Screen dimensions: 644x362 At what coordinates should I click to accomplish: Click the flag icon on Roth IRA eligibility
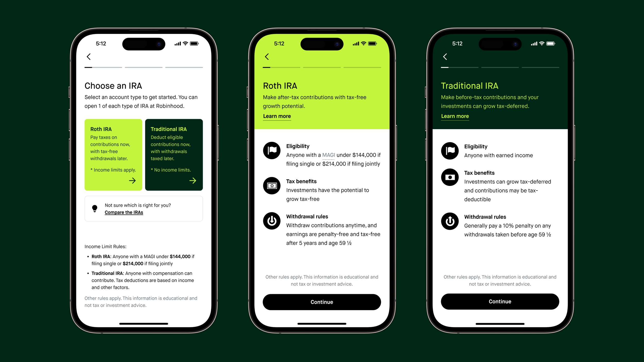[271, 150]
